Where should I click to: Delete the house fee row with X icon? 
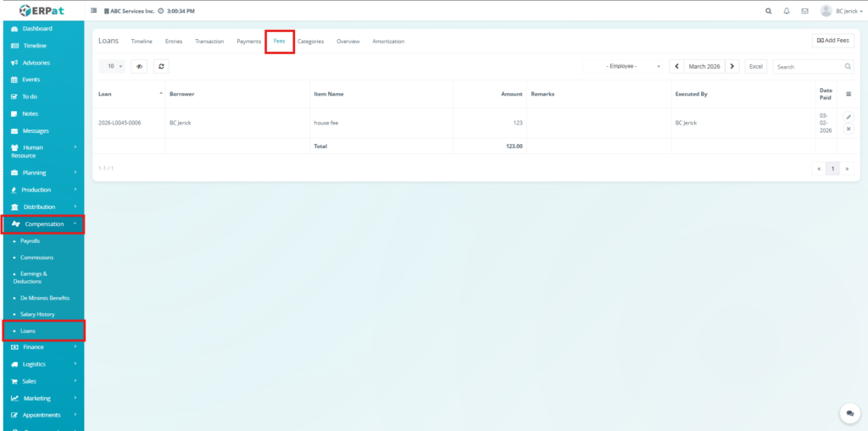(x=849, y=129)
